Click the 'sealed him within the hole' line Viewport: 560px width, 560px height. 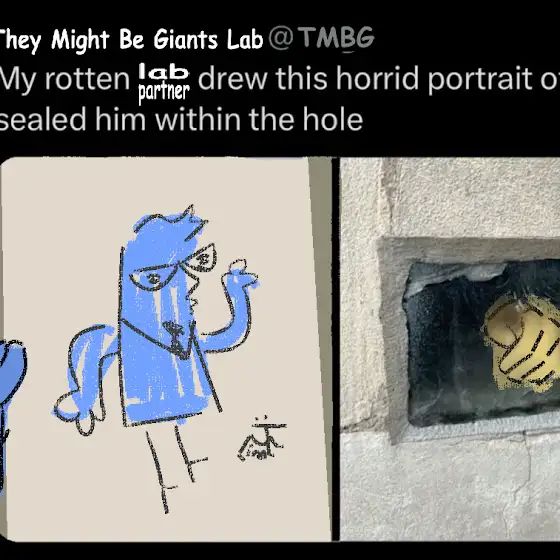[x=181, y=120]
